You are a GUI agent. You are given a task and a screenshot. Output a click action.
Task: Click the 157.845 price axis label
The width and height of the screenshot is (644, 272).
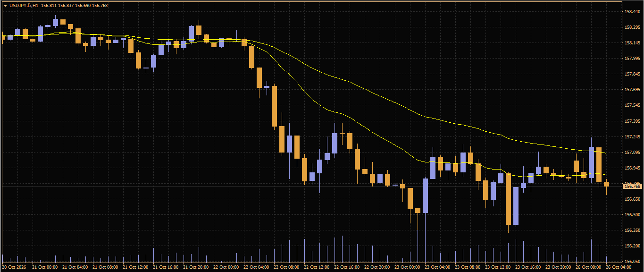[632, 74]
